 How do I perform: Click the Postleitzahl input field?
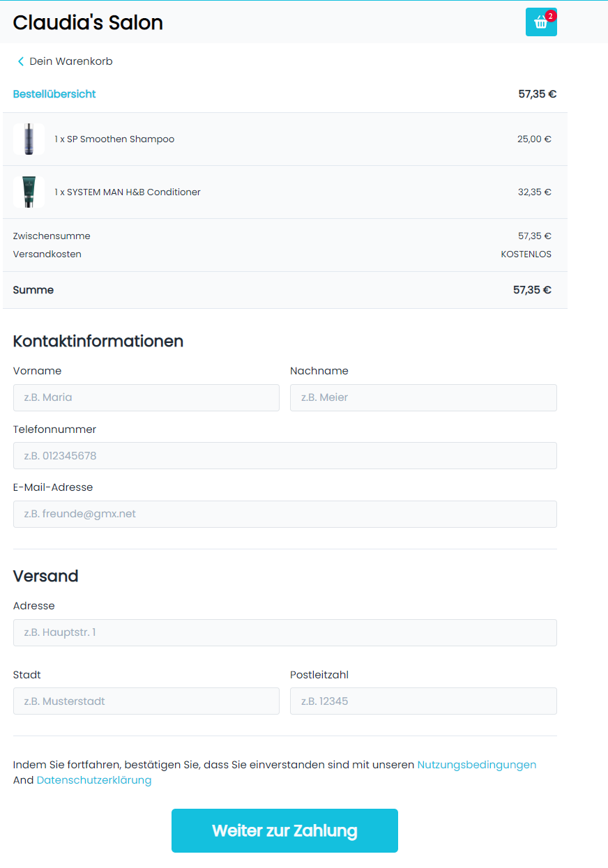click(x=423, y=701)
